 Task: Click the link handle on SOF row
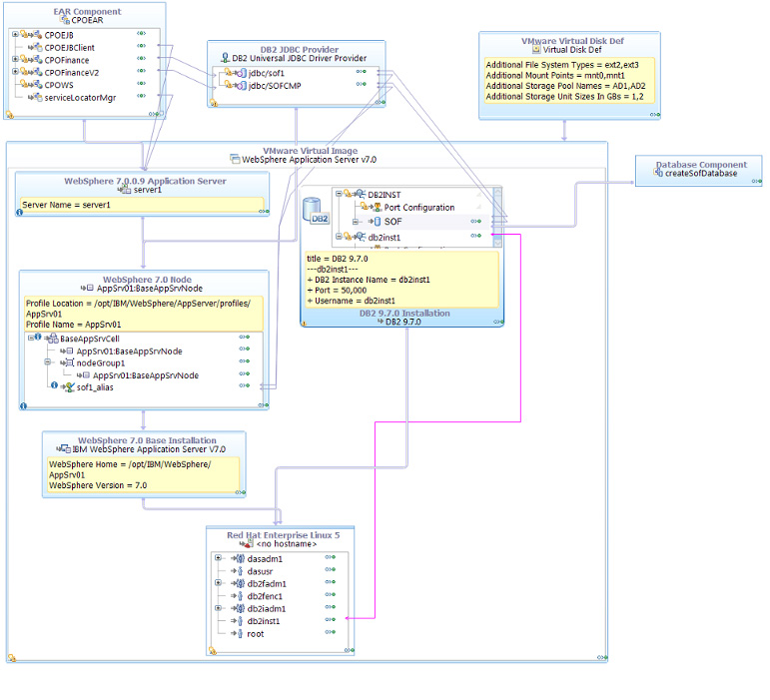(475, 222)
